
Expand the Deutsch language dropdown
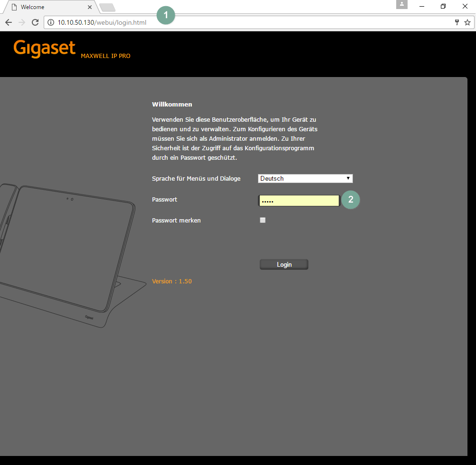305,178
